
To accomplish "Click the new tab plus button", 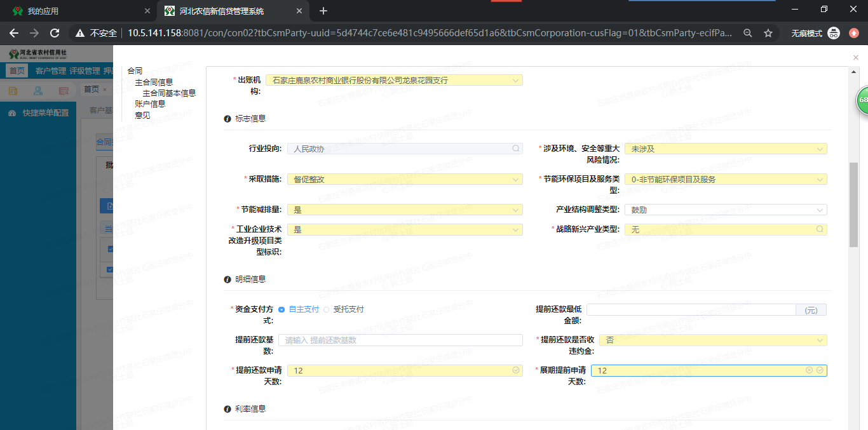I will coord(324,10).
